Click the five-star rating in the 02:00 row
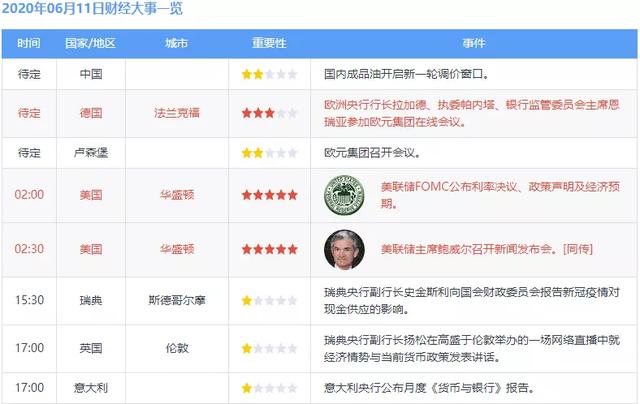 269,195
